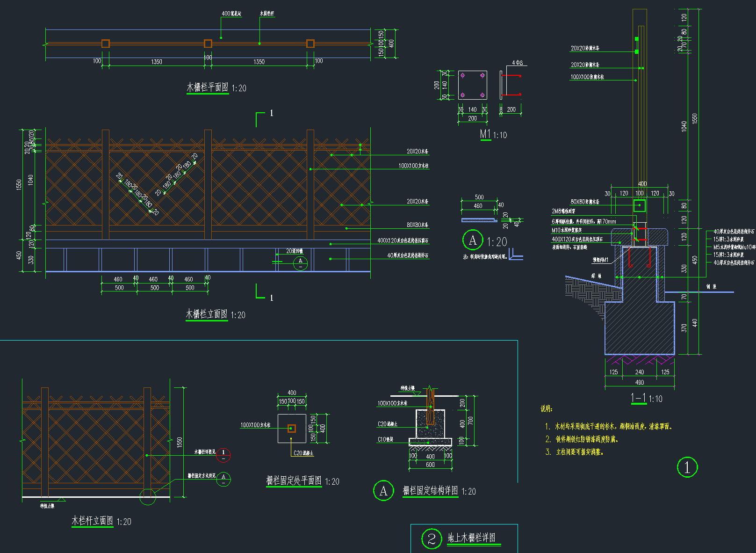Click 40厚 花岗岩剁斧石 label in fence elevation
This screenshot has height=553, width=756.
click(408, 255)
